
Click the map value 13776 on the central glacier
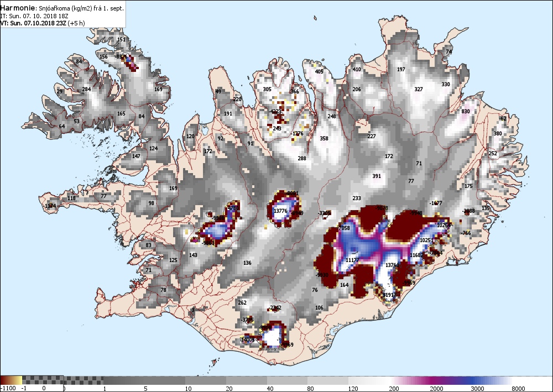281,211
